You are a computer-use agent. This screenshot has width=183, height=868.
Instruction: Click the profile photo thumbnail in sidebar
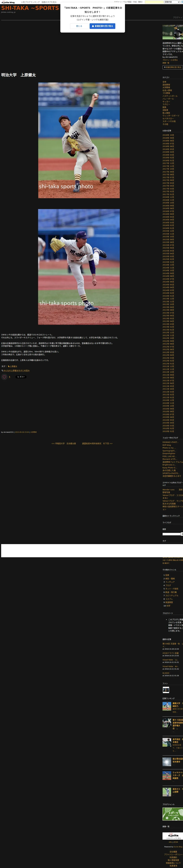click(x=173, y=32)
